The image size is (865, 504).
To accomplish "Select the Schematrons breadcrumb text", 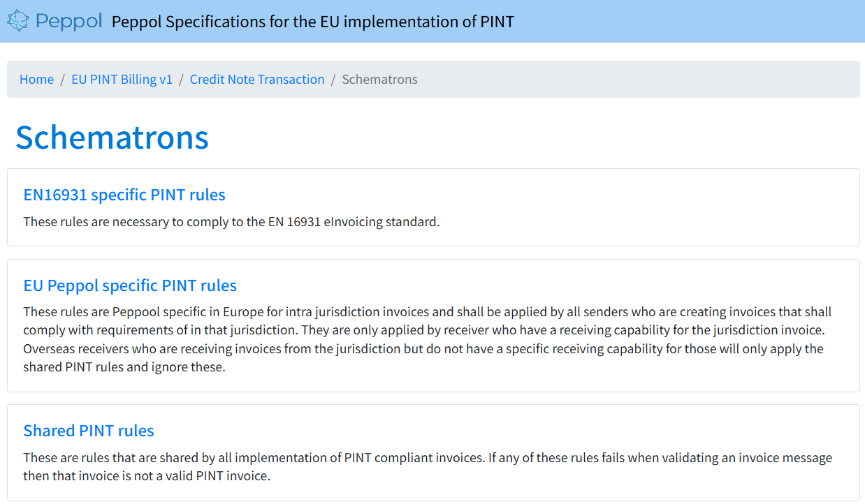I will (x=379, y=79).
